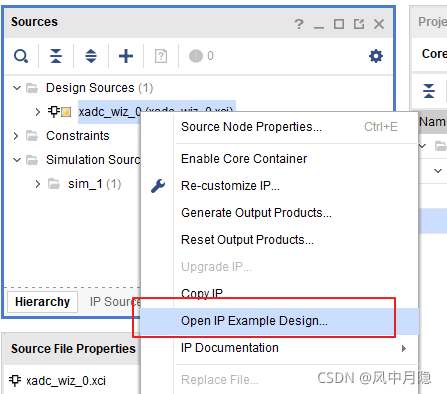Open IP Documentation submenu arrow
This screenshot has height=394, width=447.
pos(404,349)
